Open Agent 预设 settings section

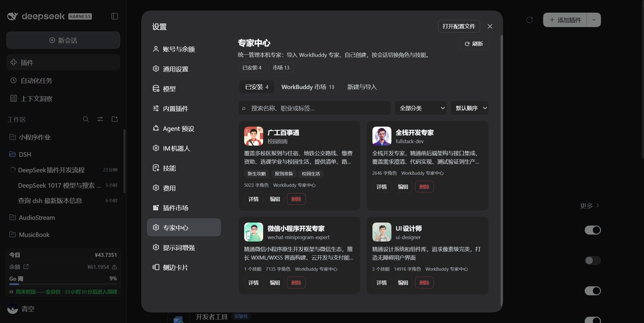(x=184, y=128)
